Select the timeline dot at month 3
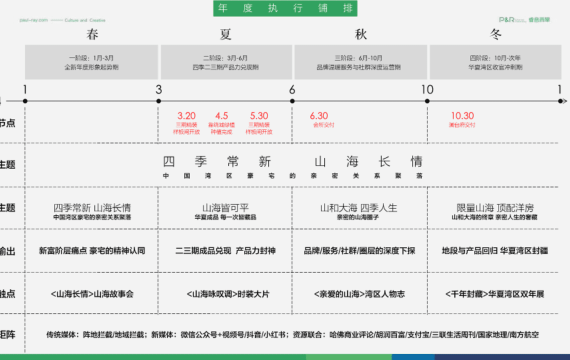Viewport: 570px width, 360px height. (158, 101)
